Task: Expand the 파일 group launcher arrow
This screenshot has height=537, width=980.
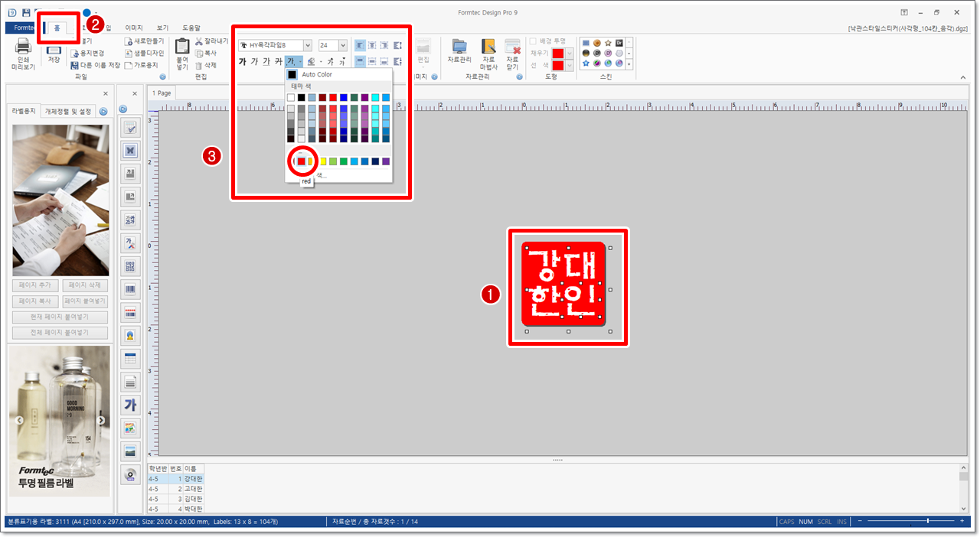Action: (x=162, y=77)
